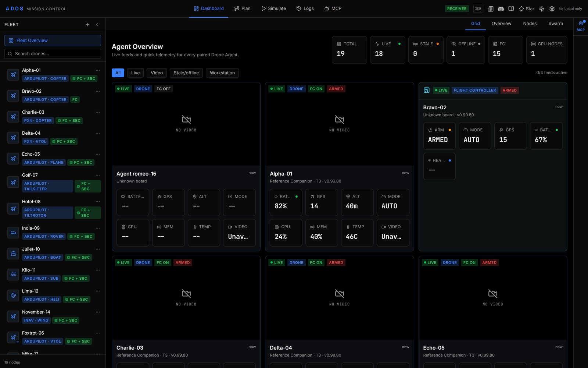This screenshot has width=588, height=368.
Task: Click India-09 rover vehicle icon
Action: [13, 232]
